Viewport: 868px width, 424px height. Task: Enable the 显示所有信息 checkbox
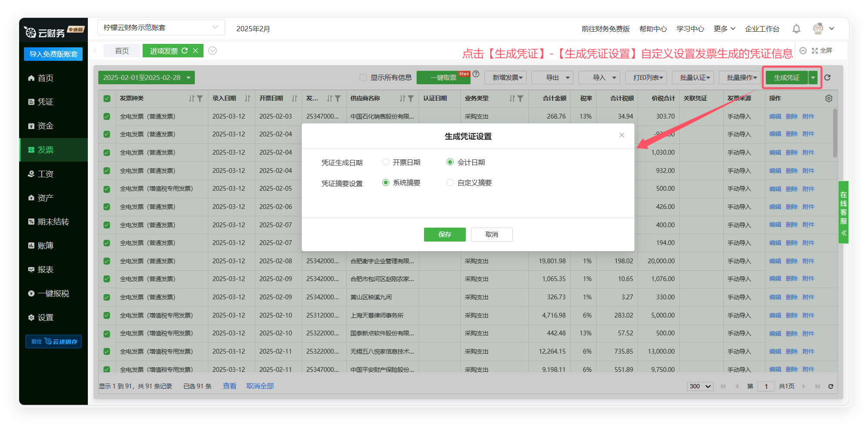pos(363,77)
